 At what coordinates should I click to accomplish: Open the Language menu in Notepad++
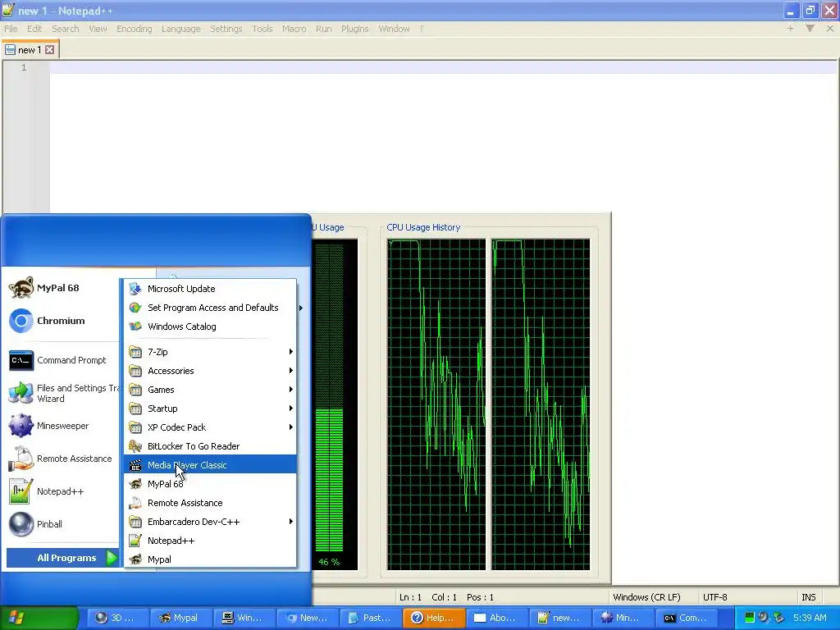tap(181, 29)
